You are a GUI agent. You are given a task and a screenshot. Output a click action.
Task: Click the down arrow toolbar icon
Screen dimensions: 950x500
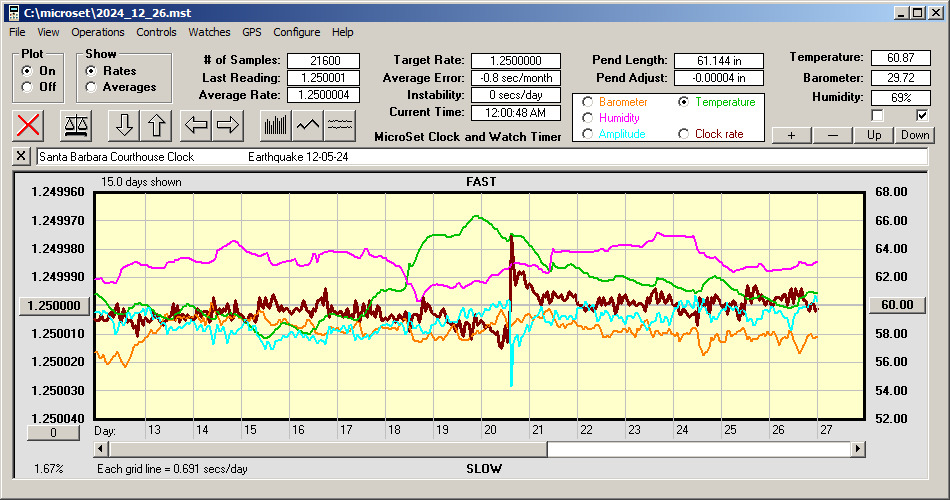(x=124, y=125)
